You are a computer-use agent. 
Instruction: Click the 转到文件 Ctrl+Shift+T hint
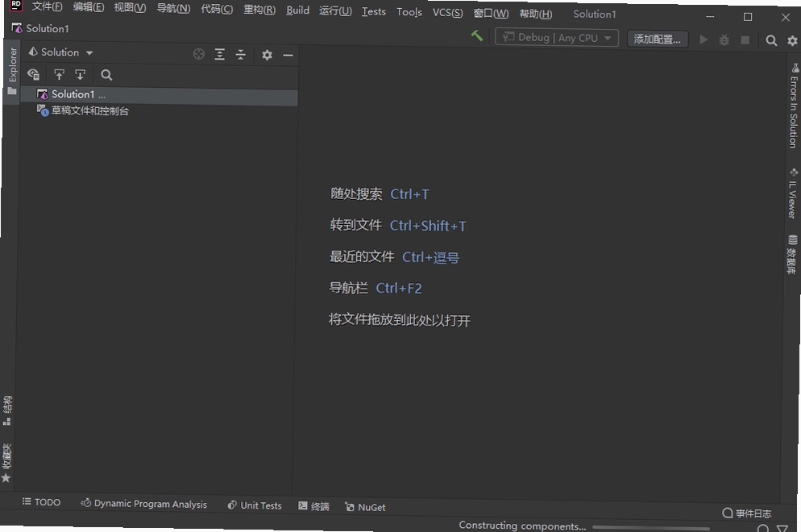398,226
